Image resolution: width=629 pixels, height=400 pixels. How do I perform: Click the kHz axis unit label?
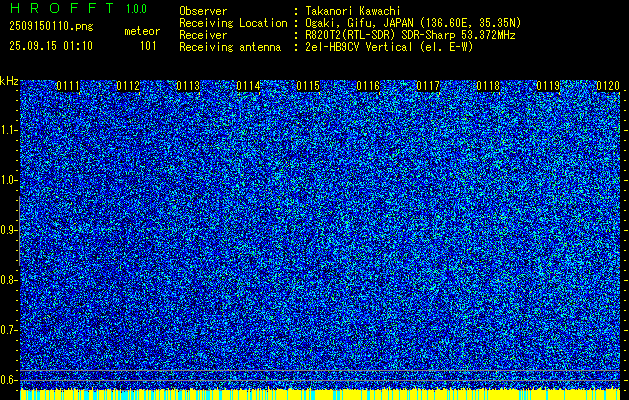(x=9, y=81)
